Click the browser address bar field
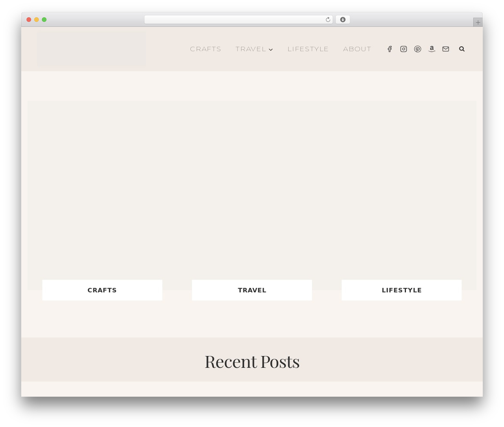504x427 pixels. coord(238,20)
